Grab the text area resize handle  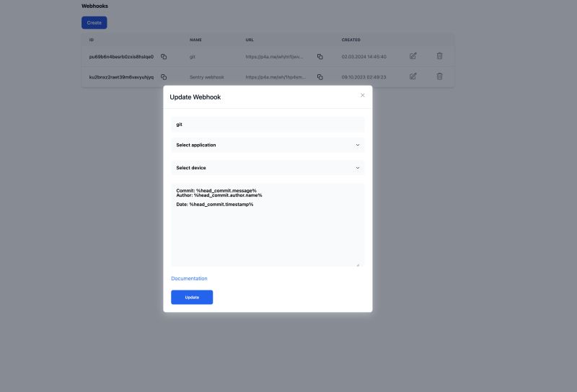coord(358,264)
